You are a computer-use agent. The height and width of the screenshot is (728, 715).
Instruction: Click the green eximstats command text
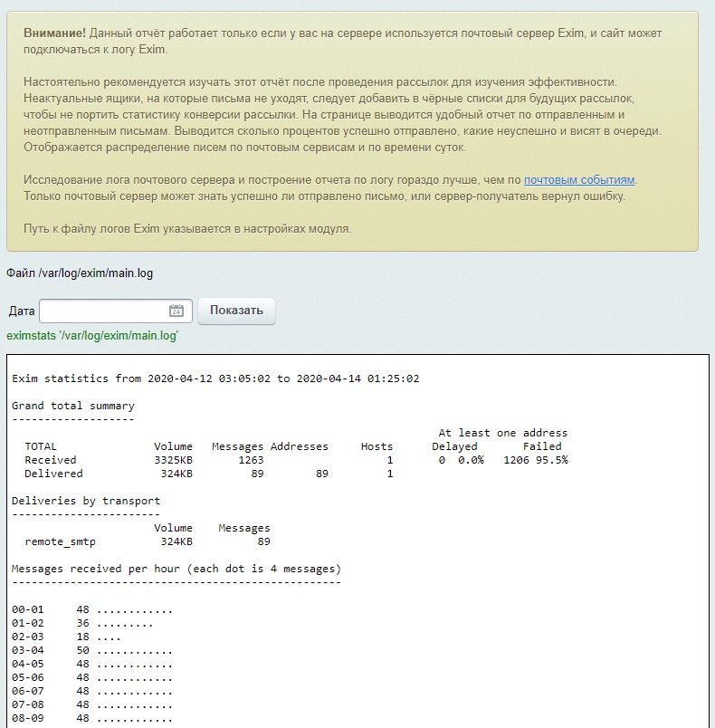pyautogui.click(x=92, y=336)
